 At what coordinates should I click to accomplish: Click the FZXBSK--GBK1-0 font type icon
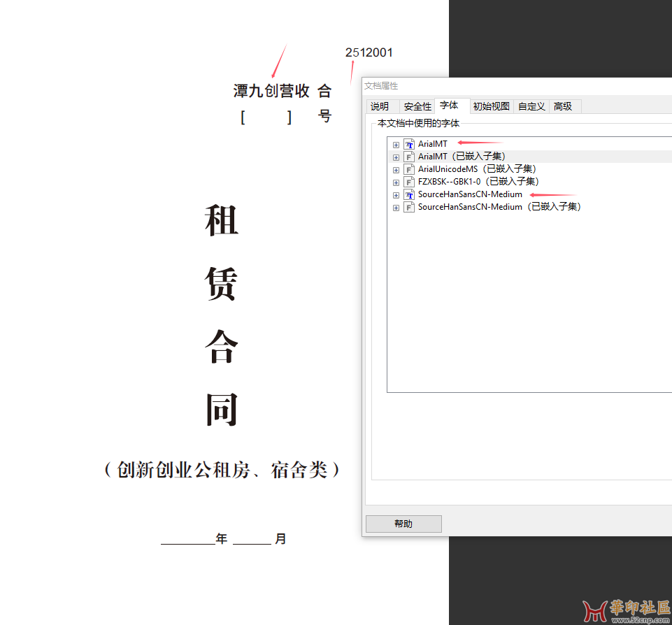coord(409,182)
